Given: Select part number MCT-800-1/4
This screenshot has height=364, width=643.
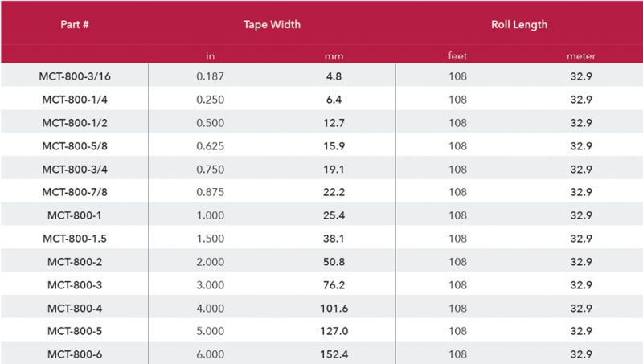Looking at the screenshot, I should 75,100.
